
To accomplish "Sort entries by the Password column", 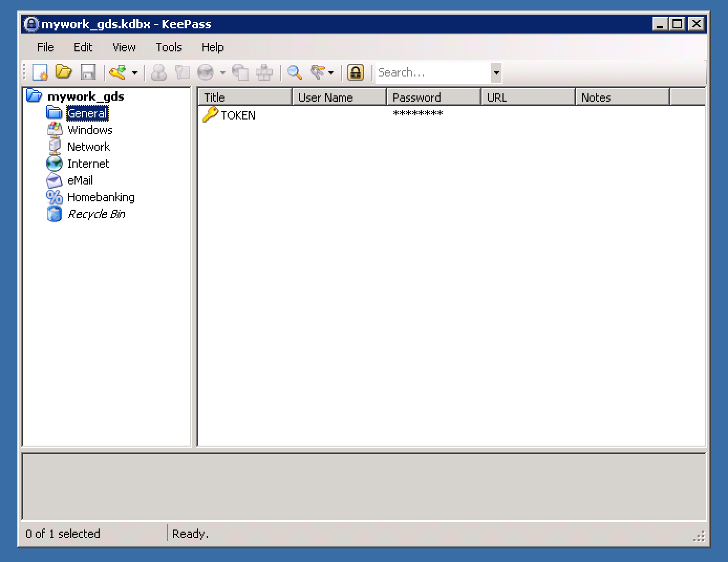I will tap(434, 97).
